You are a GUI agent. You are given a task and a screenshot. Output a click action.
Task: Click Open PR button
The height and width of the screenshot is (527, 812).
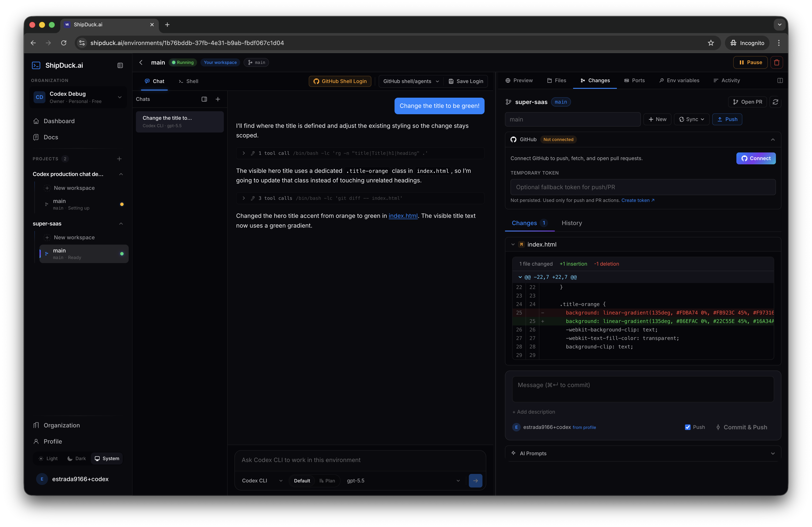click(x=747, y=102)
